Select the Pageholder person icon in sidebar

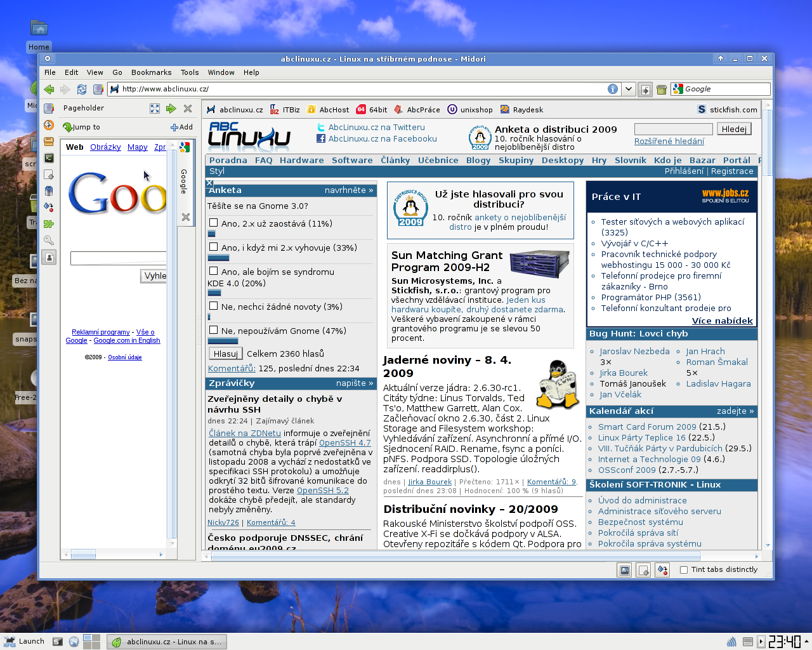(49, 257)
